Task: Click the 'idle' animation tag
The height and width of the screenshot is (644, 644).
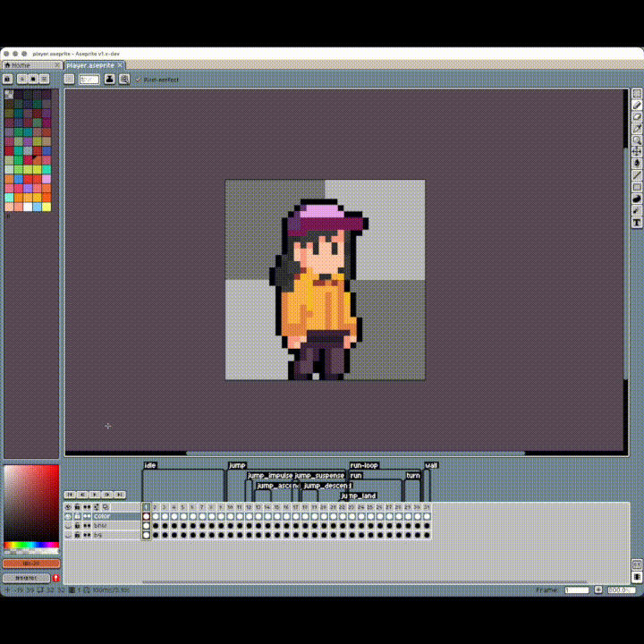Action: coord(150,465)
